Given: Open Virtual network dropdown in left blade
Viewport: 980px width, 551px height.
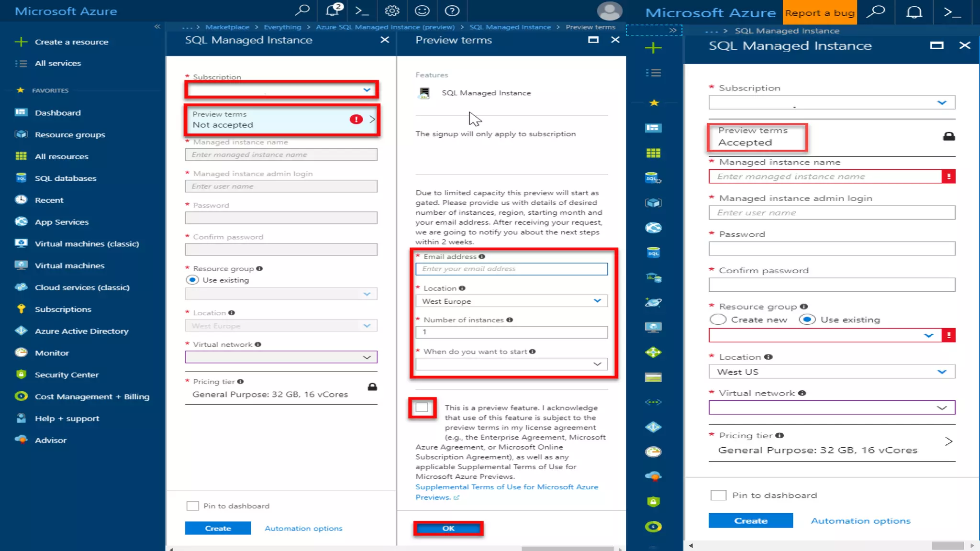Looking at the screenshot, I should pyautogui.click(x=281, y=357).
